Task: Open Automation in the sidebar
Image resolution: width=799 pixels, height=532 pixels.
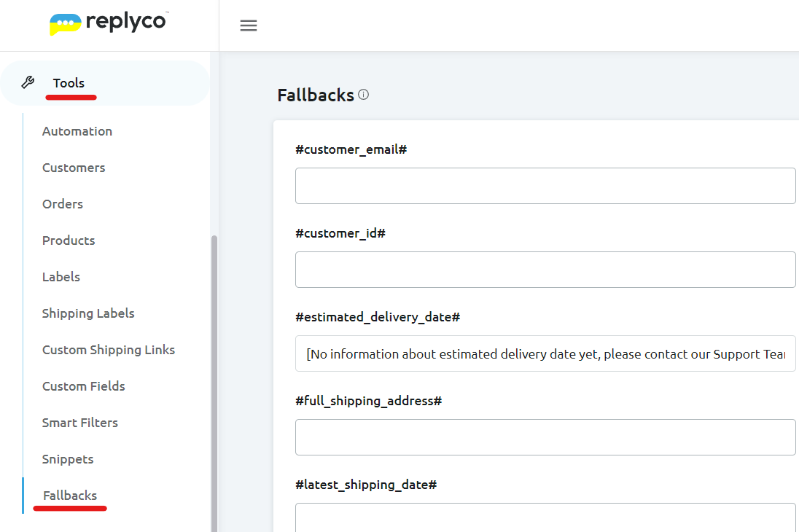Action: click(77, 131)
